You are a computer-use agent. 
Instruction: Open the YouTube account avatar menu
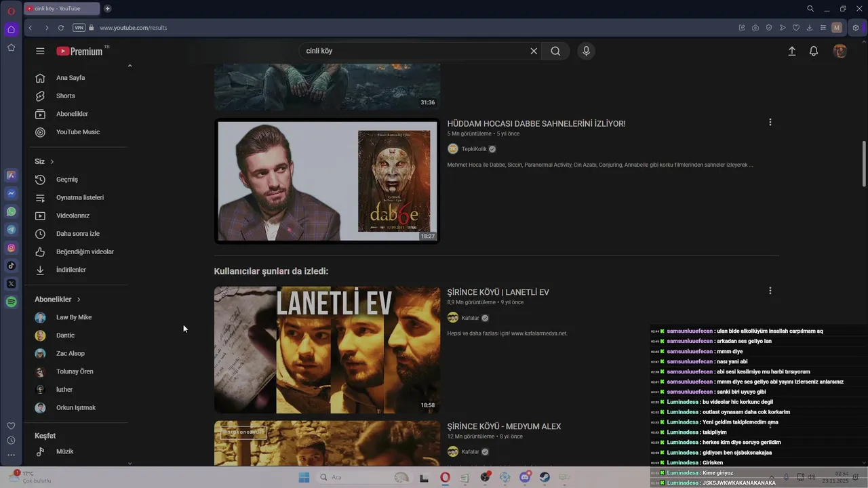pyautogui.click(x=840, y=51)
